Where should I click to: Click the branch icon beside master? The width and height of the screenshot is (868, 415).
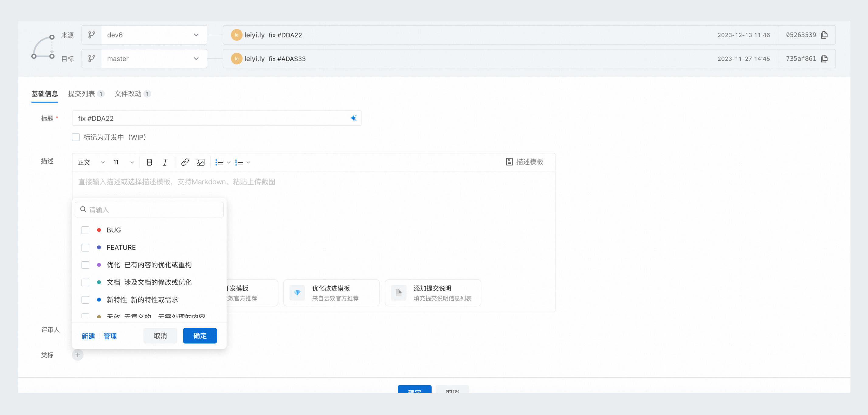click(91, 58)
